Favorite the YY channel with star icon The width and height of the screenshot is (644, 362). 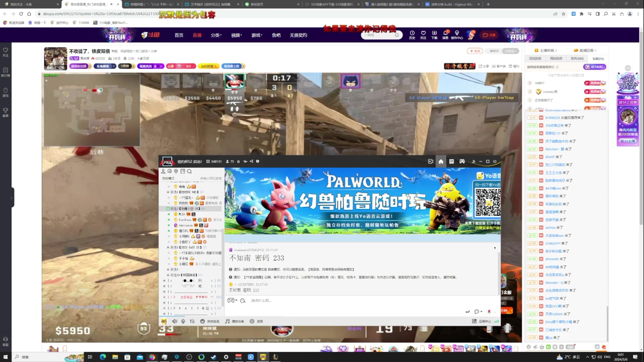click(x=238, y=162)
